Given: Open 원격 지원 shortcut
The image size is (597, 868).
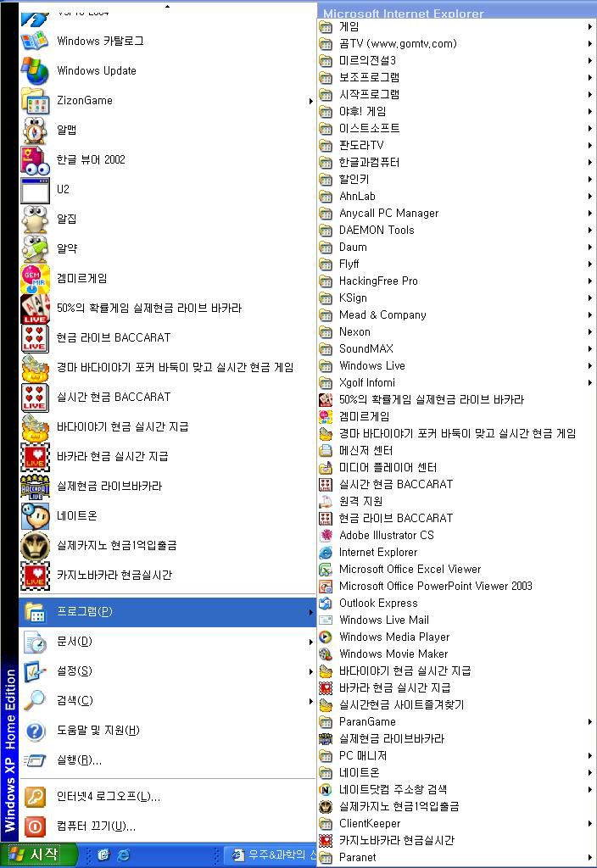Looking at the screenshot, I should pos(456,502).
